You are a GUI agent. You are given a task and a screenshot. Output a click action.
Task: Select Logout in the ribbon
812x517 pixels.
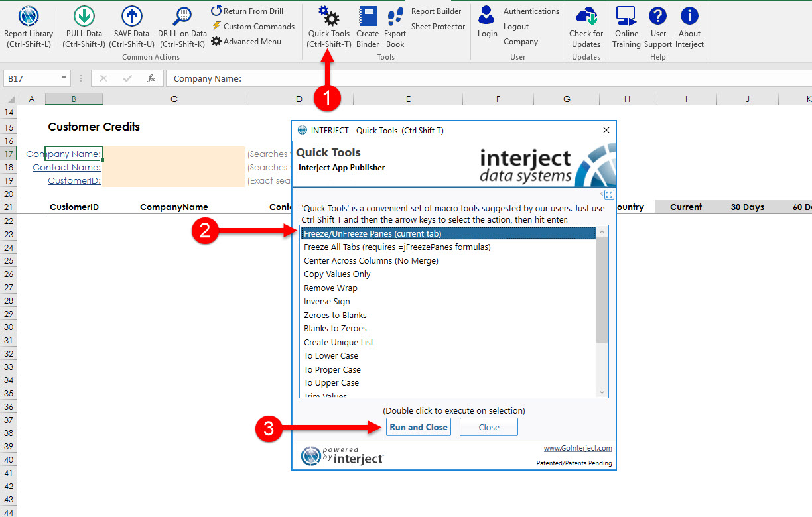click(x=516, y=27)
